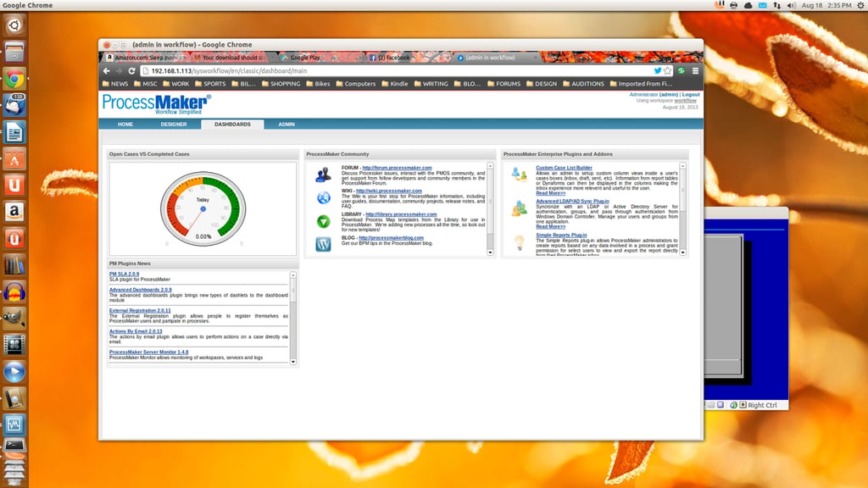Open Ubuntu Software Center in the dock

point(14,158)
